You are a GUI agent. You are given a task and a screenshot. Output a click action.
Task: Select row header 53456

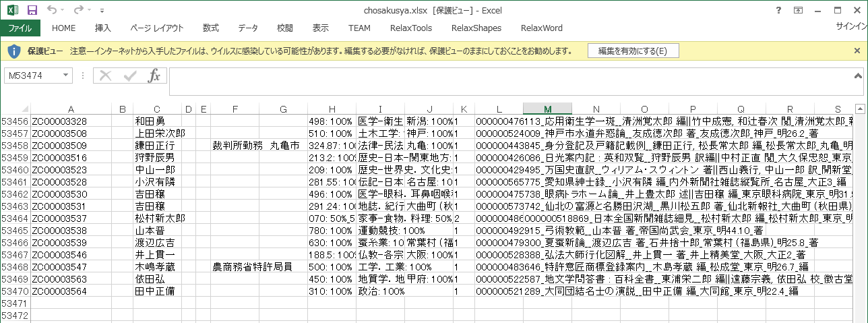pos(15,121)
